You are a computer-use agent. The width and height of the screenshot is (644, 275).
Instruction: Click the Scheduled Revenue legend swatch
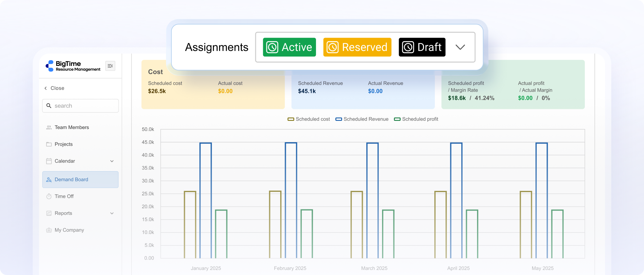coord(339,119)
